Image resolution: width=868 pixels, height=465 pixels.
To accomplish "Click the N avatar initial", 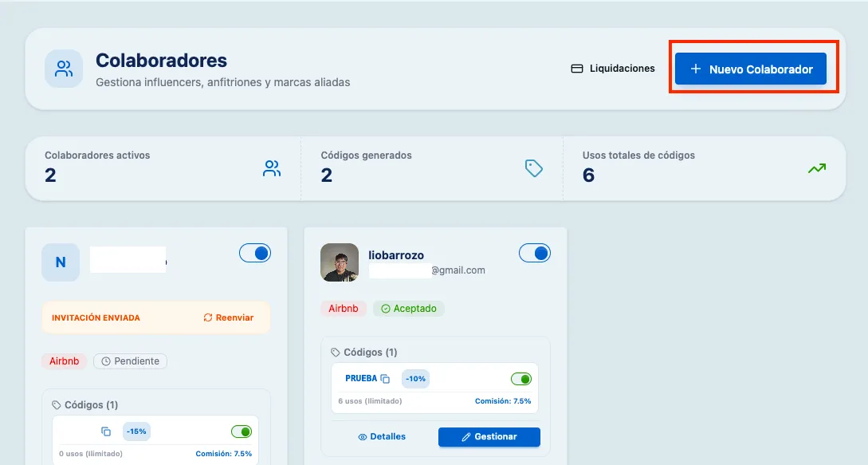I will (x=61, y=262).
